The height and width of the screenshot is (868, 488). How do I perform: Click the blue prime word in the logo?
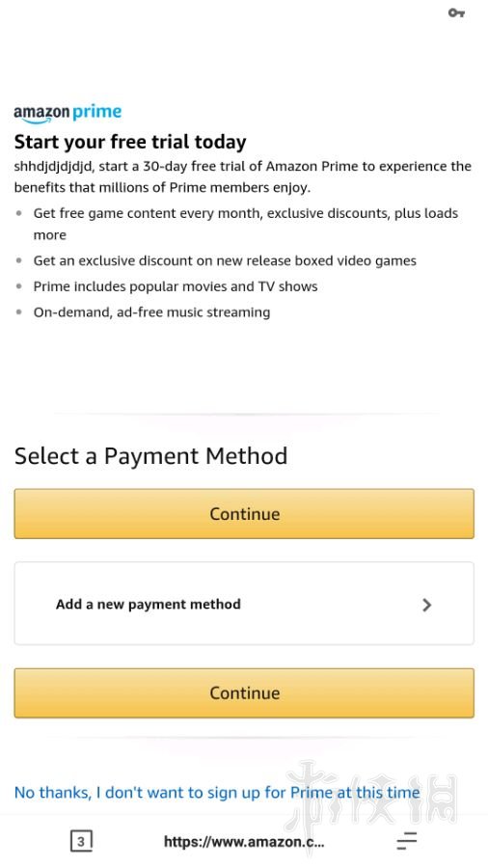97,113
